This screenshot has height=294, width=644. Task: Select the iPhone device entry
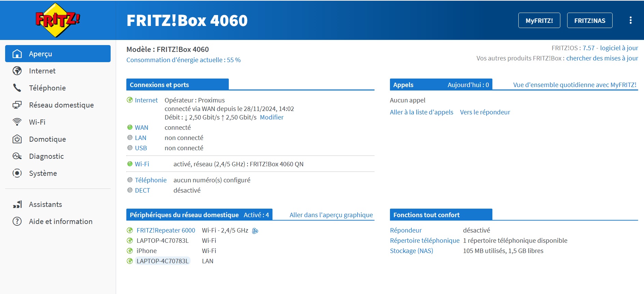146,251
